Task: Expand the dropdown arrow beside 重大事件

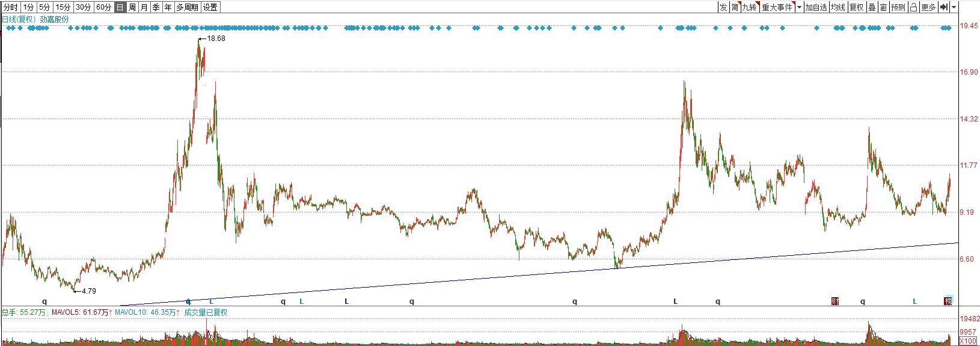Action: [799, 7]
